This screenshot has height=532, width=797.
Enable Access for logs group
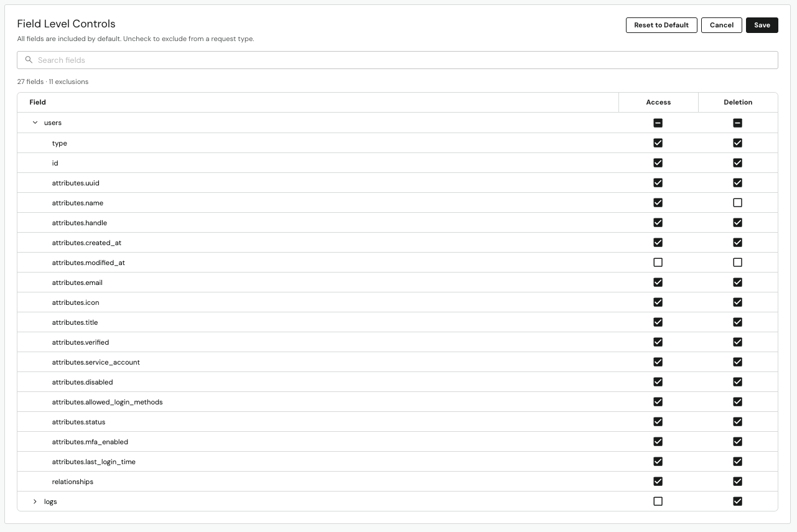pos(658,502)
